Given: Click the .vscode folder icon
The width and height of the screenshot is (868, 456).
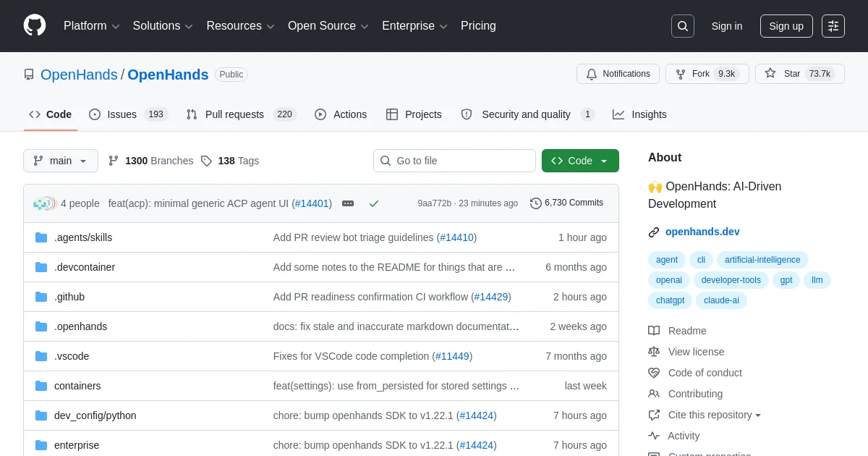Looking at the screenshot, I should click(x=41, y=356).
